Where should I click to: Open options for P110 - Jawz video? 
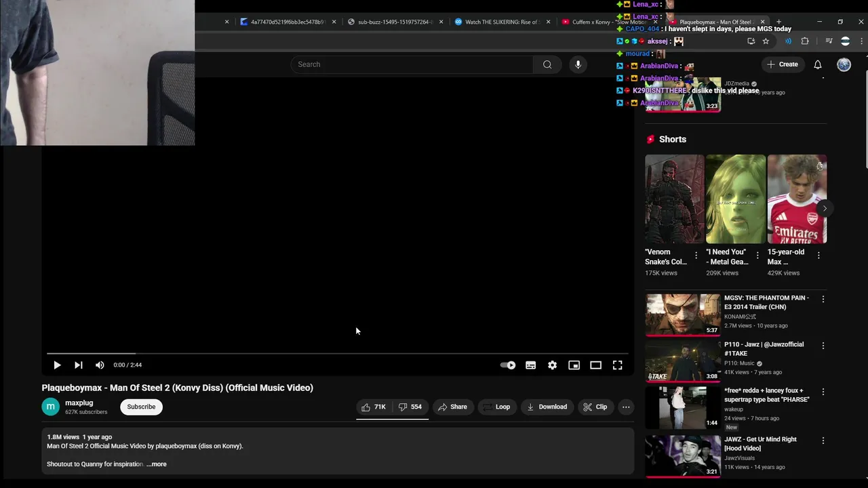click(823, 346)
